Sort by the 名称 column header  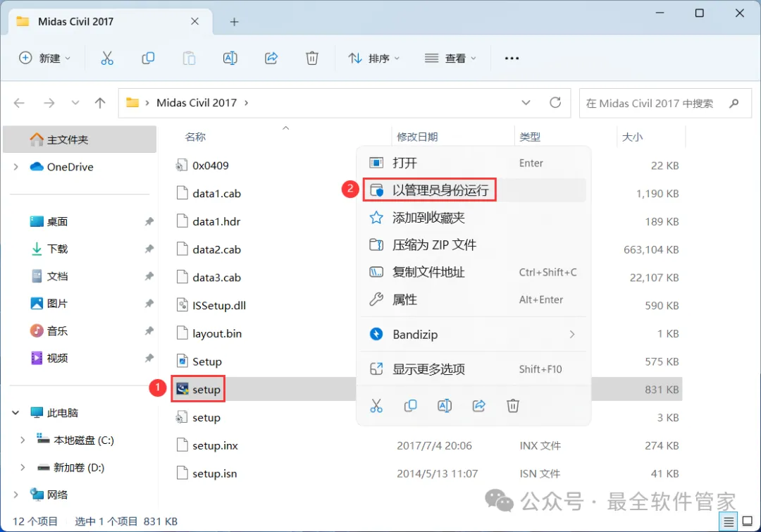pos(195,137)
